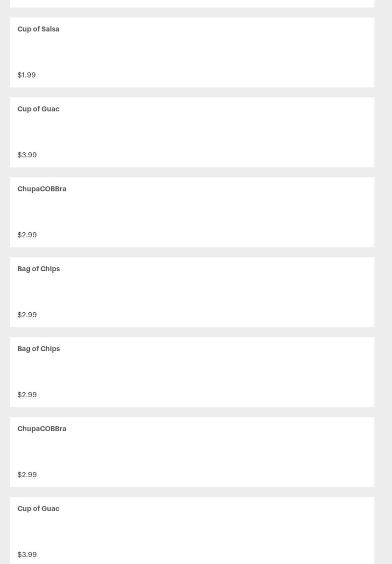Image resolution: width=392 pixels, height=564 pixels.
Task: Open the Cup of Salsa menu card
Action: 192,52
